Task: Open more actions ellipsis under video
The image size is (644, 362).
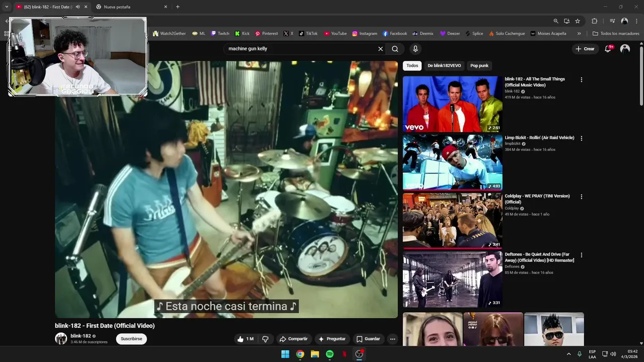Action: point(392,339)
